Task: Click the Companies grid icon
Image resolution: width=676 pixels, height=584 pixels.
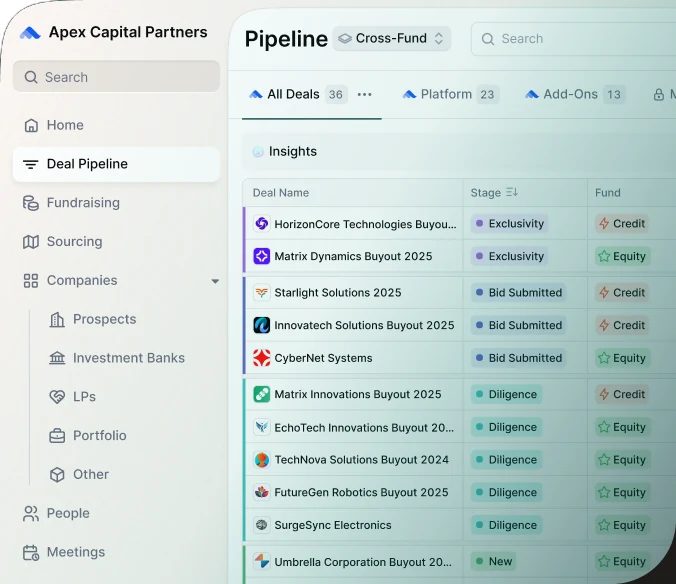Action: [x=31, y=281]
